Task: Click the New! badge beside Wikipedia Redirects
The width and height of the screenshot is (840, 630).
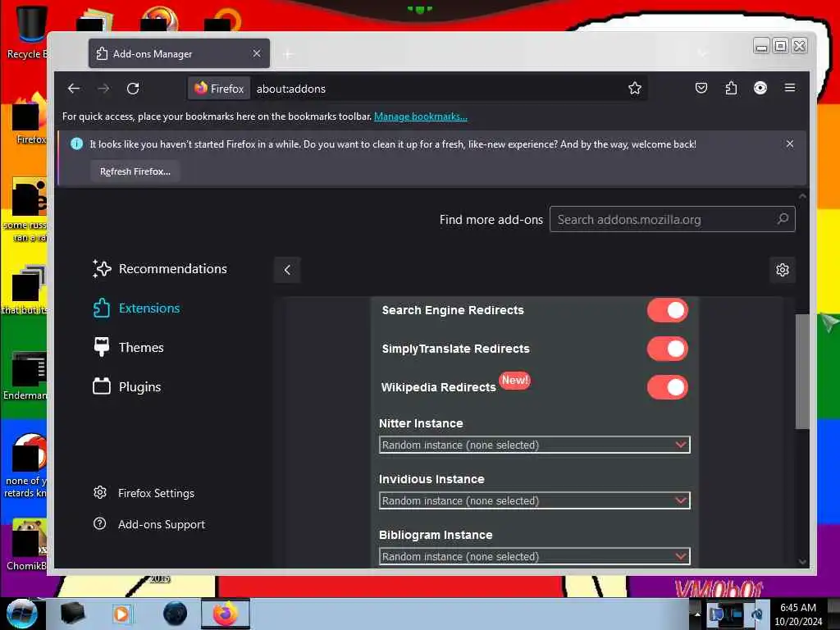Action: point(515,380)
